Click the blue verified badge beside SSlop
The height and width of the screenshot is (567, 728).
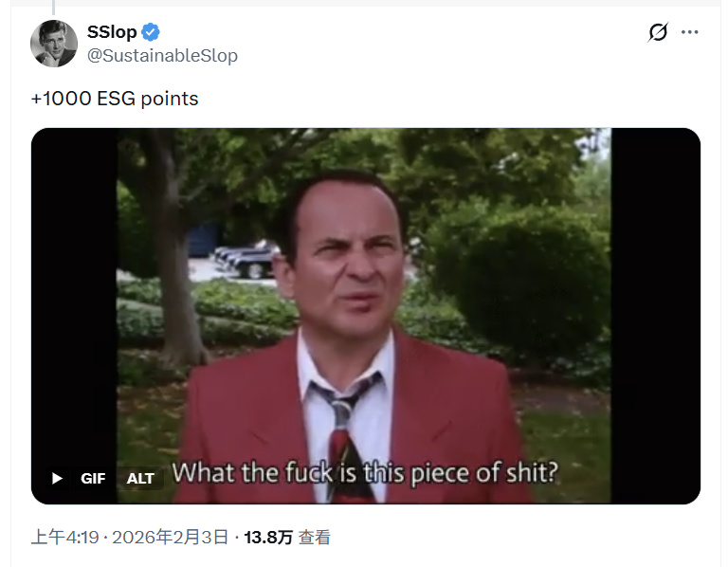151,32
